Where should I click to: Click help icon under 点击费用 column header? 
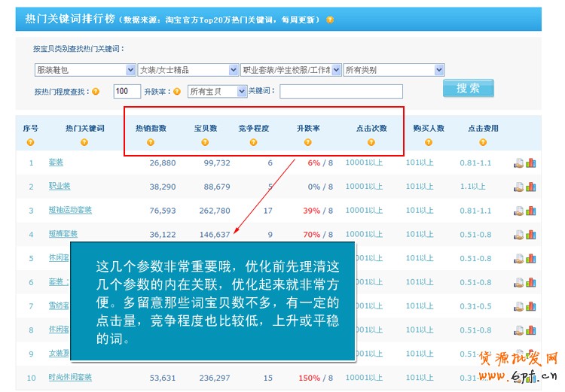(483, 141)
